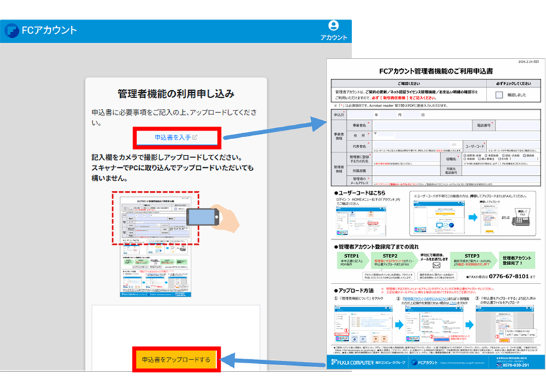This screenshot has width=546, height=392.
Task: Click the FCアカウント header title
Action: (49, 30)
